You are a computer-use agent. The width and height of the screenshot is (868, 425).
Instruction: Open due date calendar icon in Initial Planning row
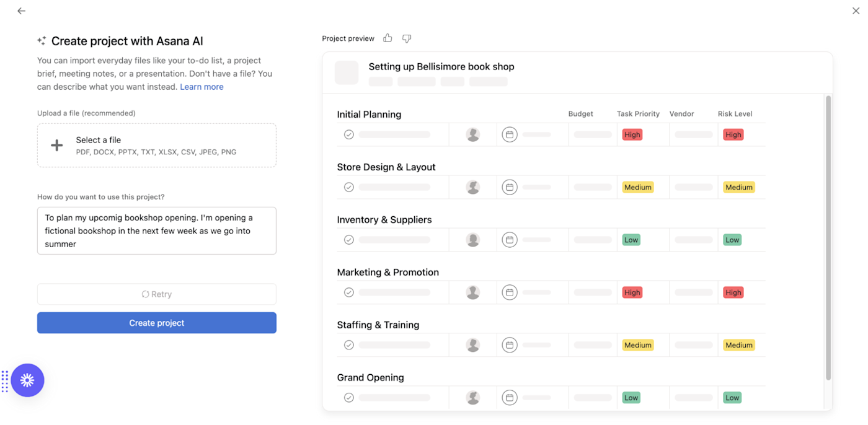pyautogui.click(x=510, y=134)
